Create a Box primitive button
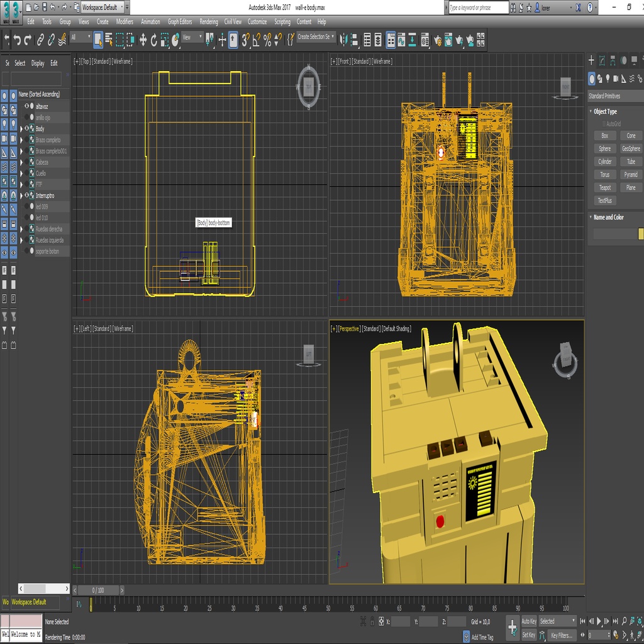Viewport: 644px width, 644px height. click(604, 136)
